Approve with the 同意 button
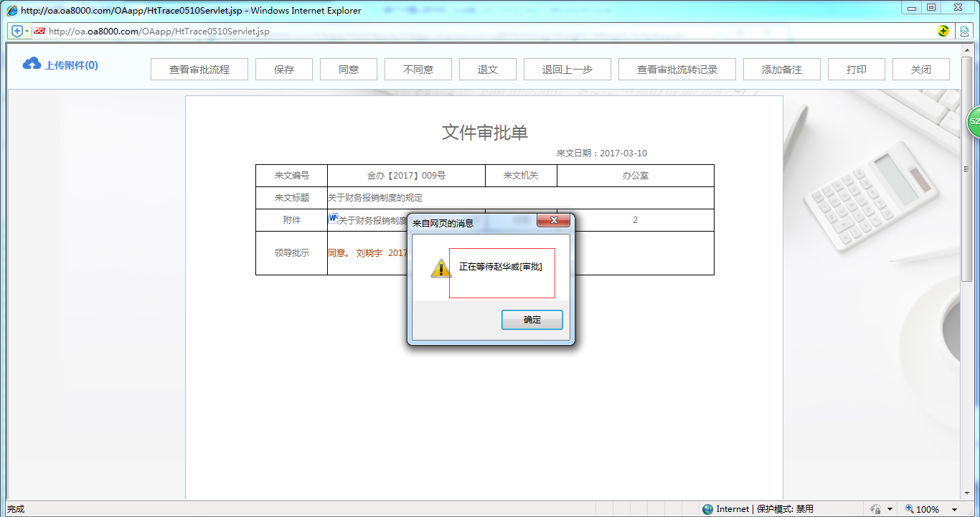This screenshot has height=517, width=980. [349, 70]
